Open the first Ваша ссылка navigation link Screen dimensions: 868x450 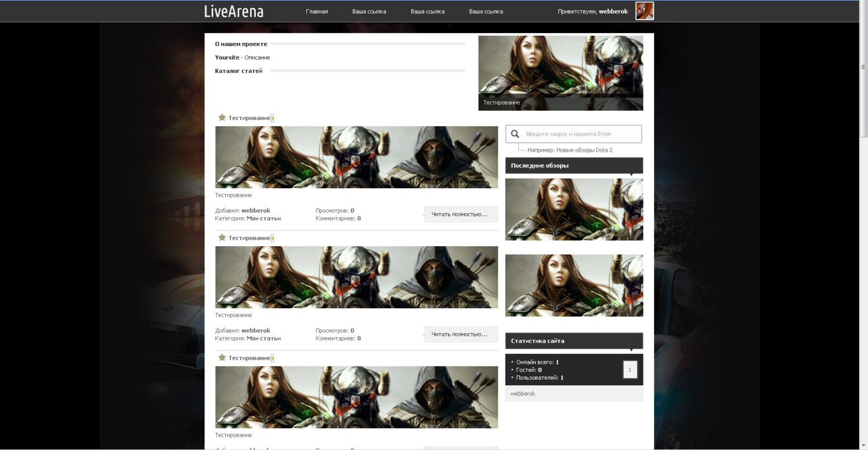tap(369, 12)
